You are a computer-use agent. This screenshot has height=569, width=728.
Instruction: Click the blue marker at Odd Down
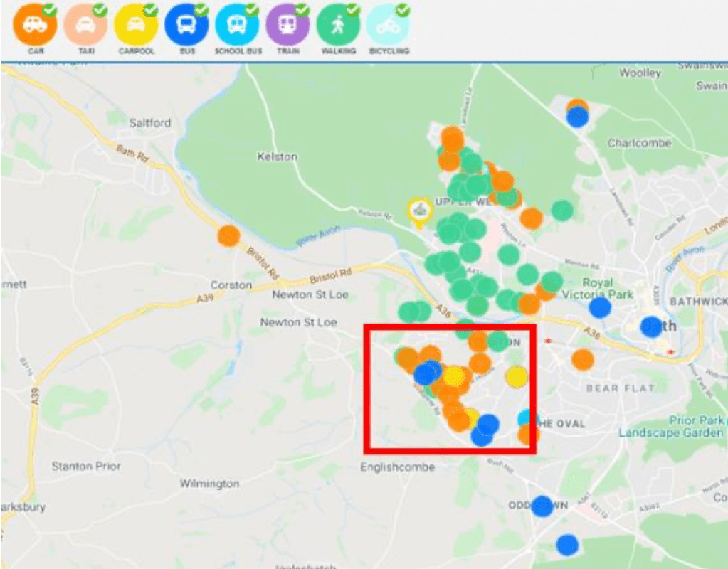(x=542, y=506)
